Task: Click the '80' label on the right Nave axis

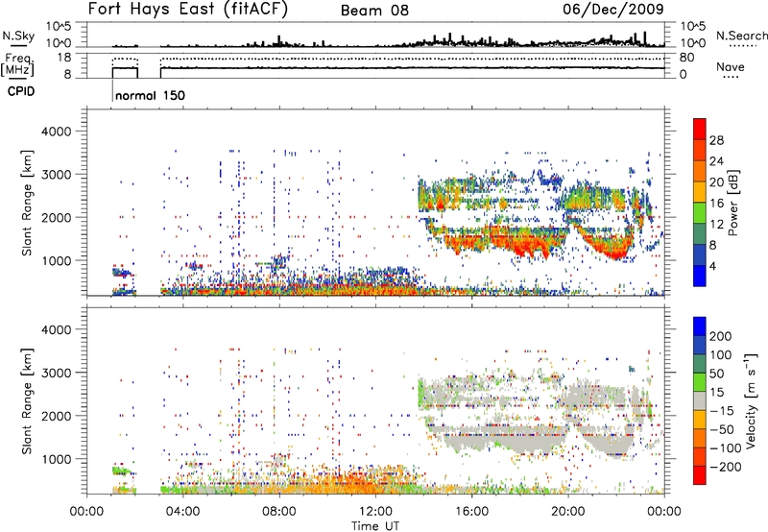Action: [686, 58]
